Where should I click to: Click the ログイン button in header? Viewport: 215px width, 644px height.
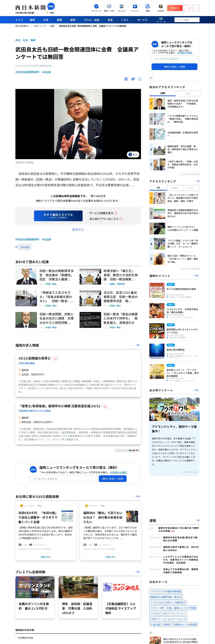192,8
